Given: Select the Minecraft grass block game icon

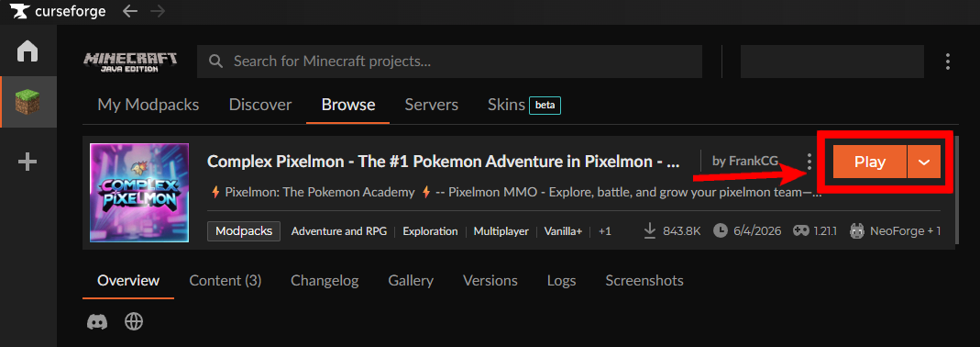Looking at the screenshot, I should (x=28, y=102).
